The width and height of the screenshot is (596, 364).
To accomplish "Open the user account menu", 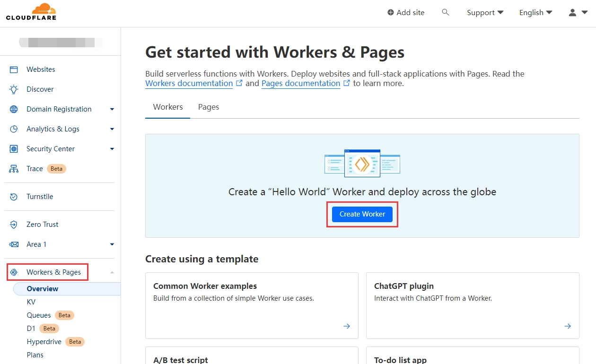I will [x=578, y=13].
